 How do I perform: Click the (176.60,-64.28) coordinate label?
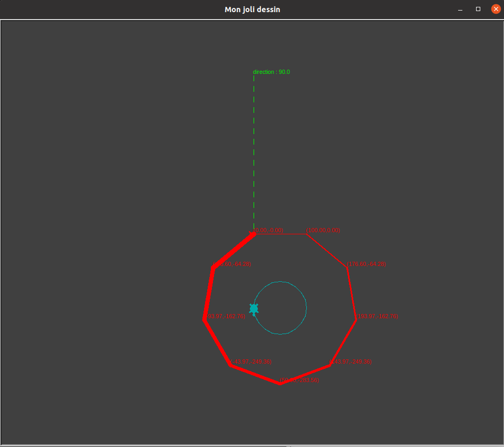(366, 264)
